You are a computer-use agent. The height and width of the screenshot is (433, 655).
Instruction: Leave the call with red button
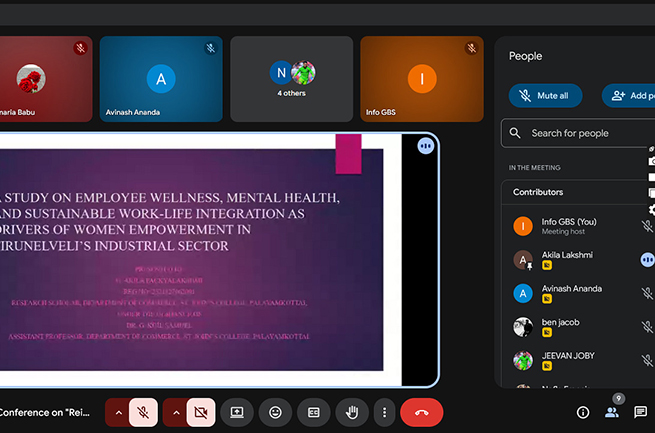421,412
